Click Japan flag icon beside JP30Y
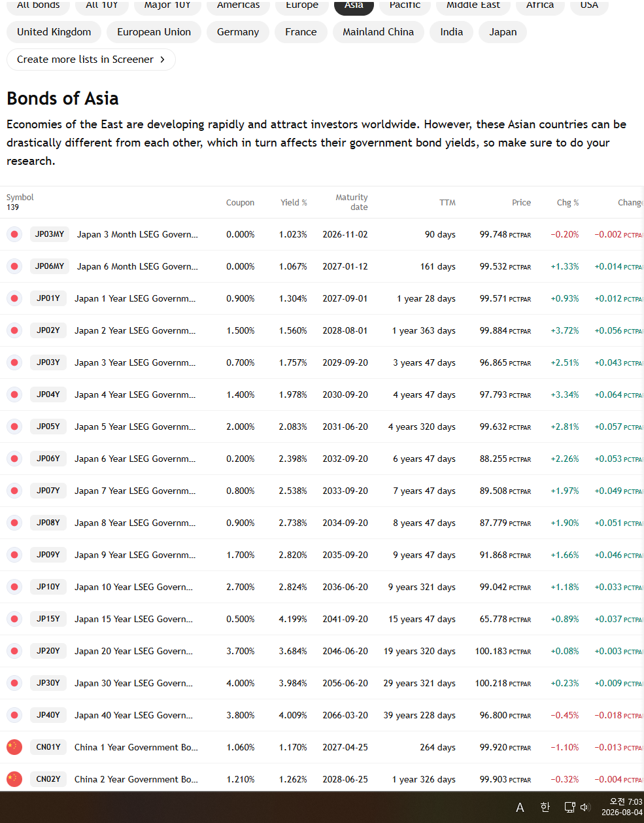The image size is (644, 823). 14,683
